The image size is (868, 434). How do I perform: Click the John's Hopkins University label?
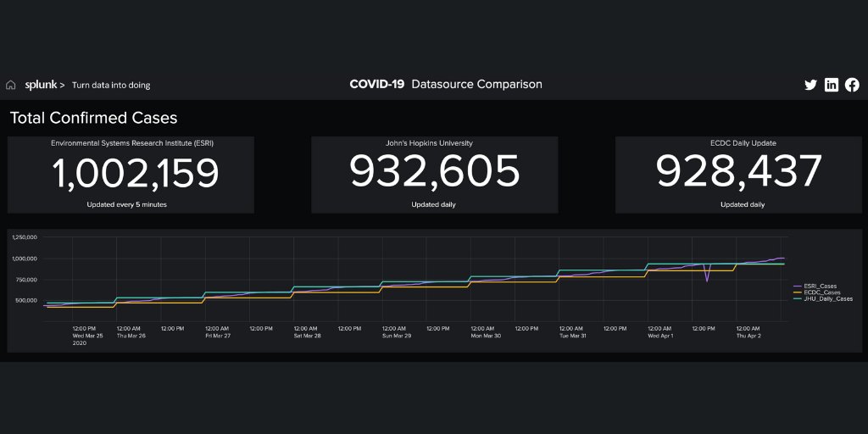tap(429, 142)
